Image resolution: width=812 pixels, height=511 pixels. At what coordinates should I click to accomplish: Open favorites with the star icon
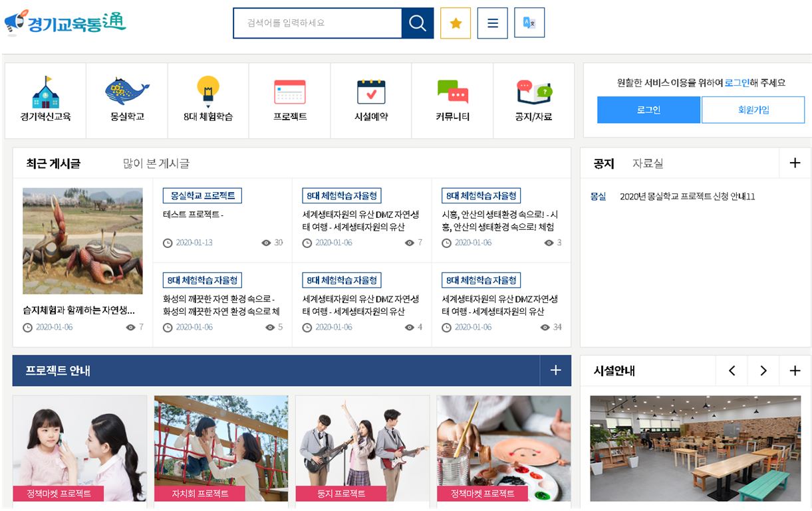(456, 23)
